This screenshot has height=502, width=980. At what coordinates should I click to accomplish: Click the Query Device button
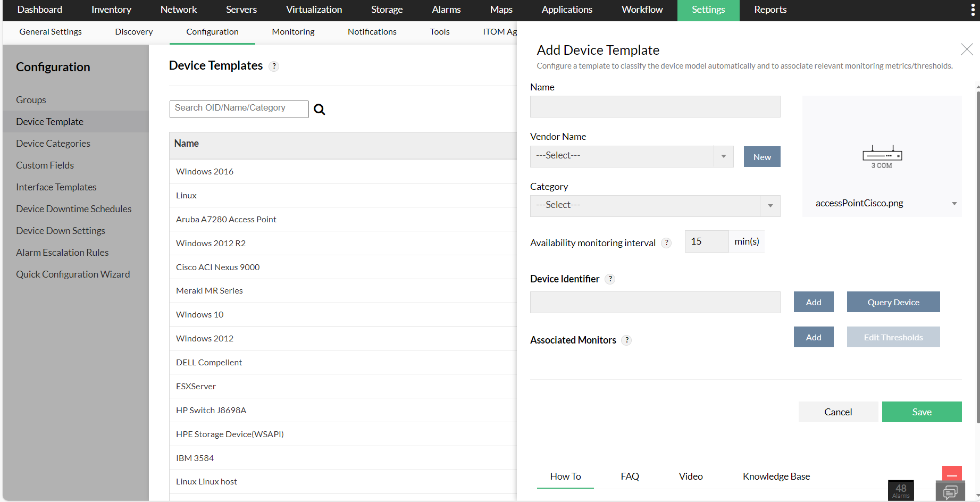coord(893,302)
